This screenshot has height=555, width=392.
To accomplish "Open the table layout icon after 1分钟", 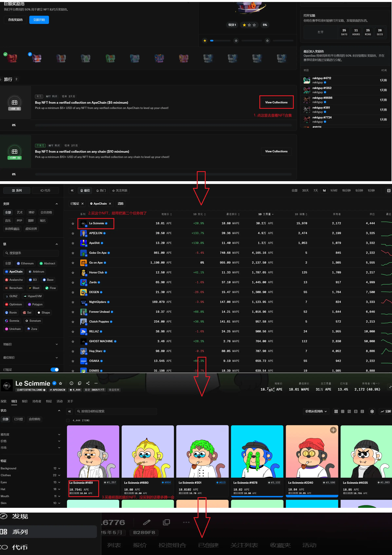I will 389,191.
